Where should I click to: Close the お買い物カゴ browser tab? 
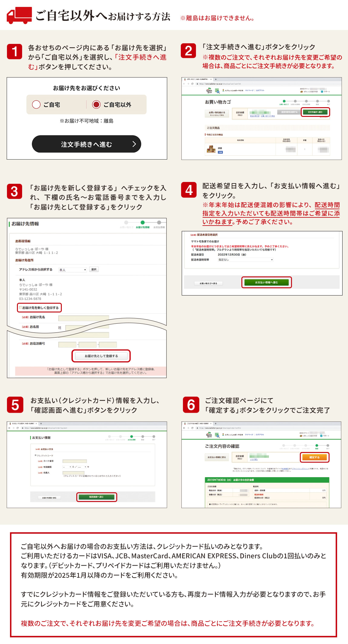tap(211, 79)
